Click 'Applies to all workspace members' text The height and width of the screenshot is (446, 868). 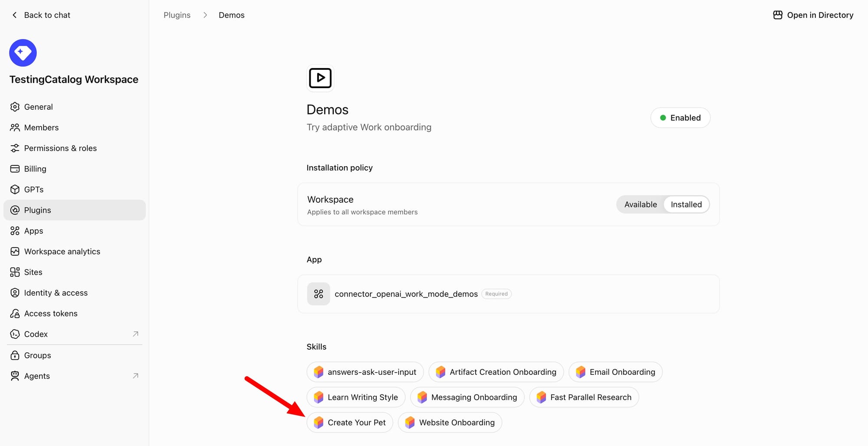362,212
